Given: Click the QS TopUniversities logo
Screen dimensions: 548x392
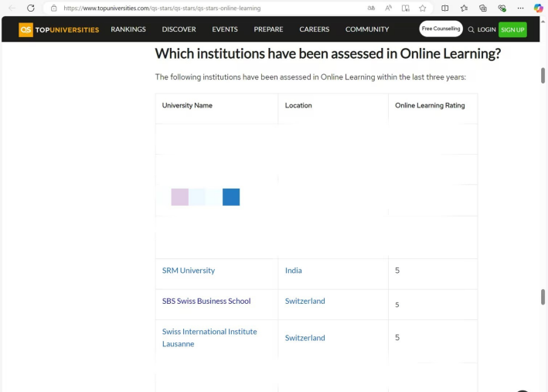Looking at the screenshot, I should tap(59, 29).
